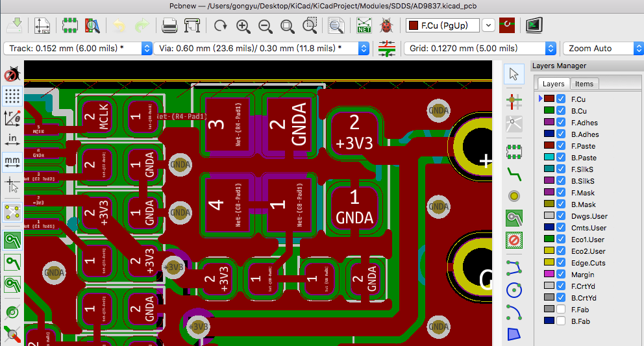The height and width of the screenshot is (346, 644).
Task: Switch to the Items tab
Action: point(584,84)
